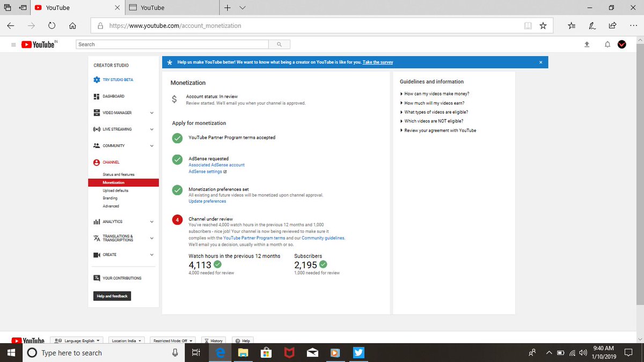Image resolution: width=644 pixels, height=362 pixels.
Task: Expand the Community section chevron
Action: pyautogui.click(x=152, y=146)
